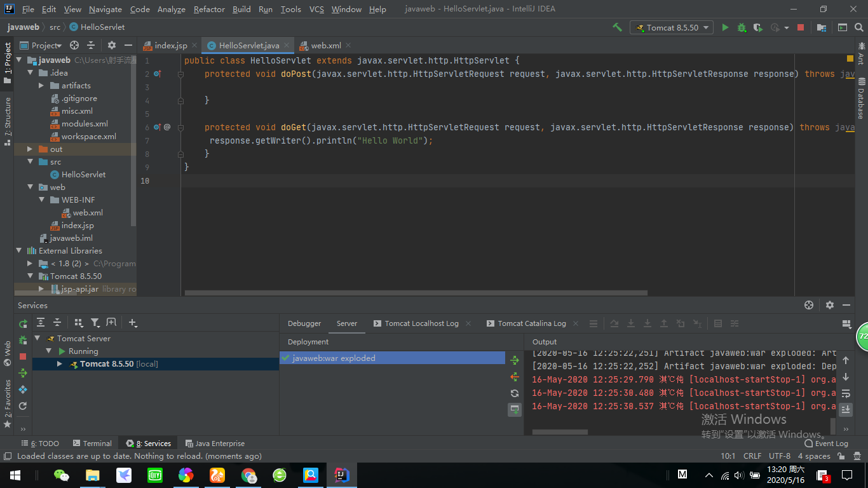This screenshot has height=488, width=868.
Task: Collapse the javaweb project root node
Action: point(19,60)
